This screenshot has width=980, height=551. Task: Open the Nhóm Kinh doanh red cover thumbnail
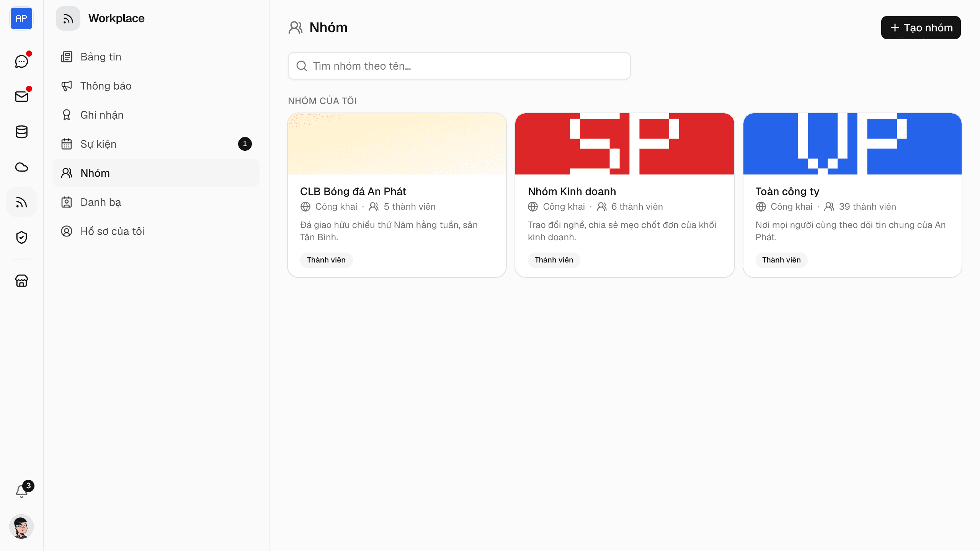[624, 144]
